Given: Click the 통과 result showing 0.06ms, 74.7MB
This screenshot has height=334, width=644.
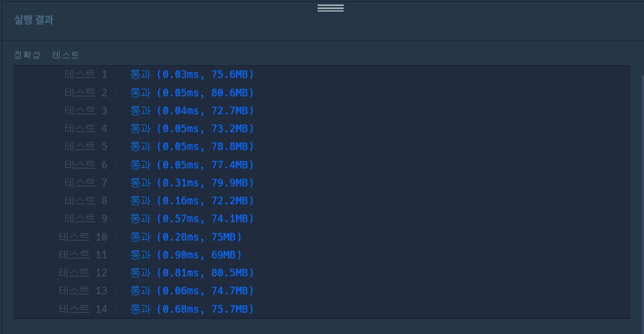Looking at the screenshot, I should 192,291.
